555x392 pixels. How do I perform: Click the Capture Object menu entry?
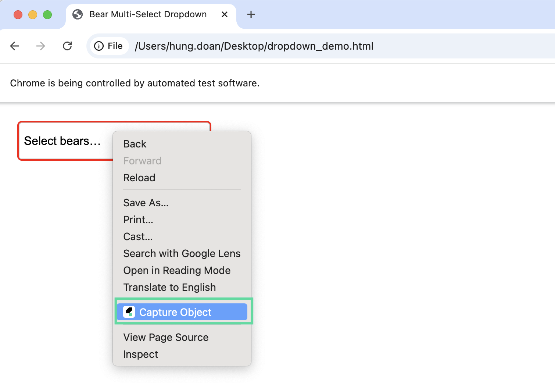[x=175, y=312]
